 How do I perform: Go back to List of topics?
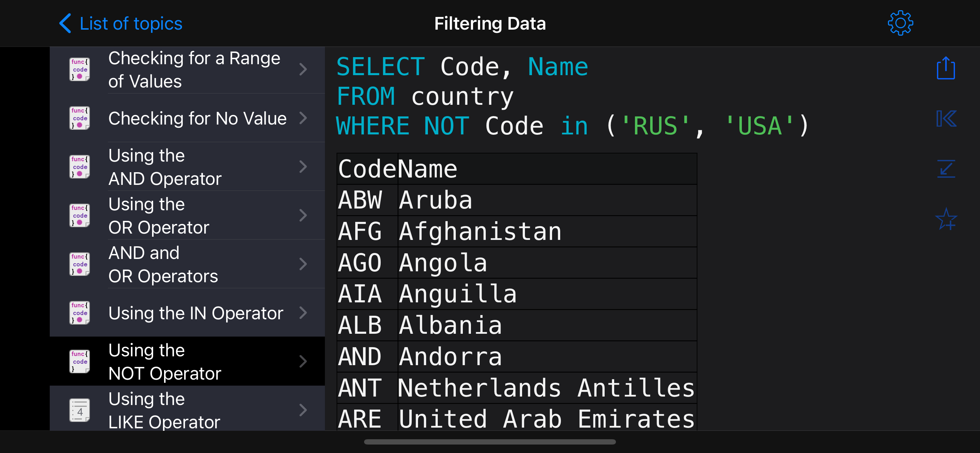[x=121, y=24]
